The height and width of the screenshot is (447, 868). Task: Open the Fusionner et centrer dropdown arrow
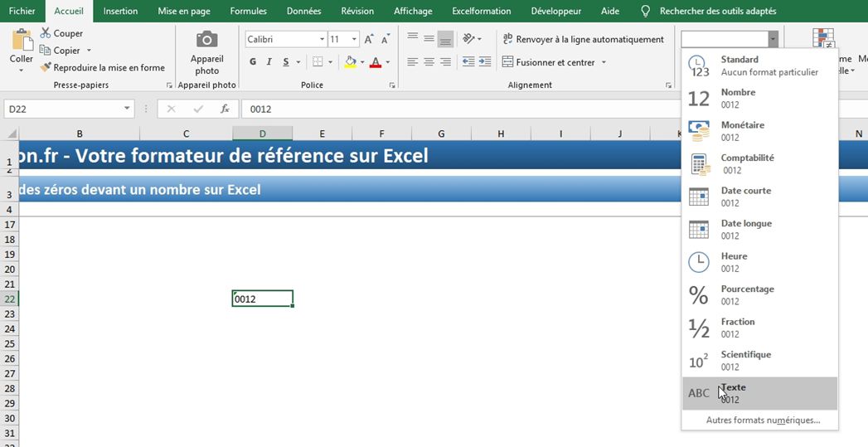pyautogui.click(x=604, y=62)
